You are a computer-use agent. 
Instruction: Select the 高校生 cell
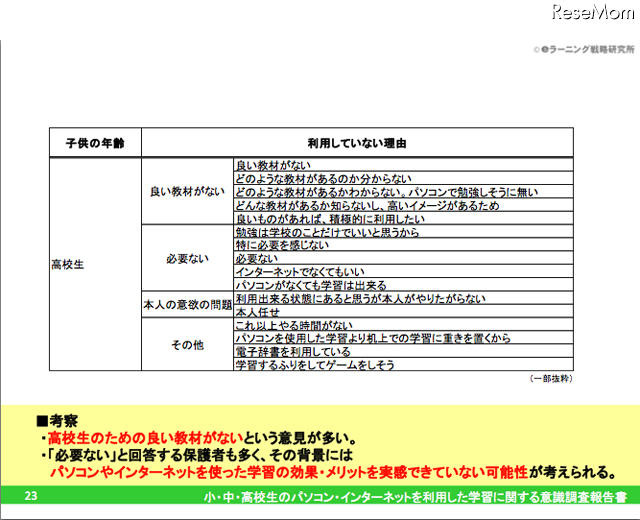pos(95,264)
